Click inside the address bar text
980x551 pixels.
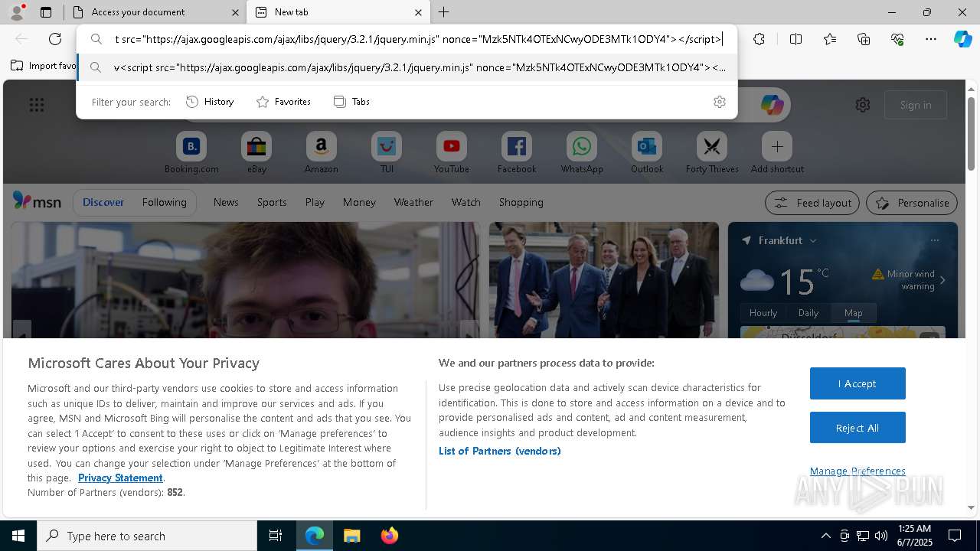point(418,39)
